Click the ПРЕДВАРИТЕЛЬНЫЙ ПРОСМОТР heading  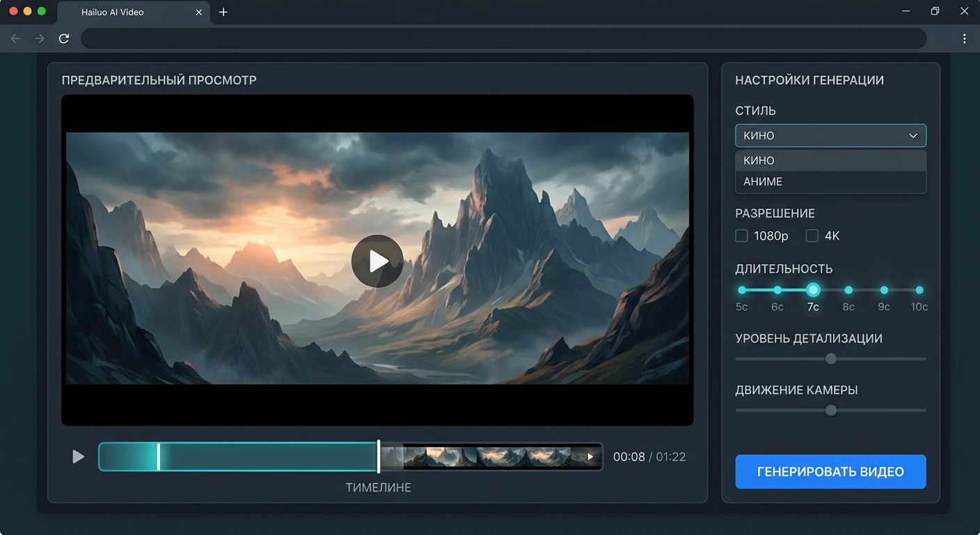pyautogui.click(x=159, y=80)
